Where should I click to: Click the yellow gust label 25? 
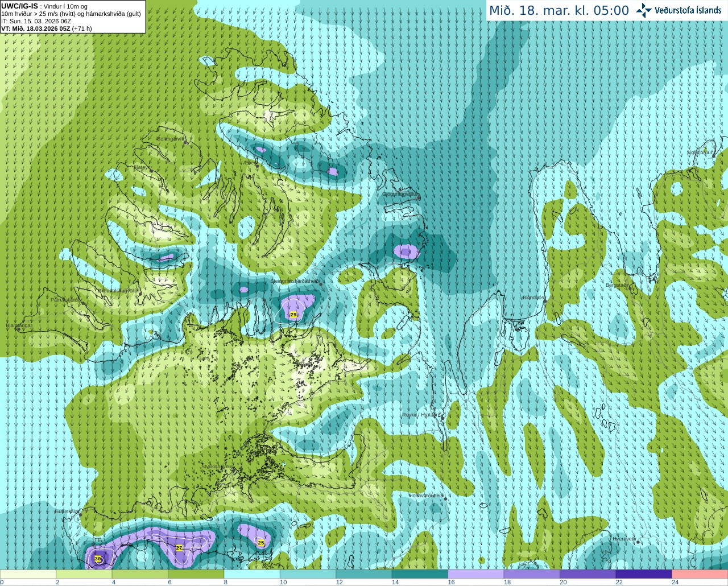(x=261, y=543)
